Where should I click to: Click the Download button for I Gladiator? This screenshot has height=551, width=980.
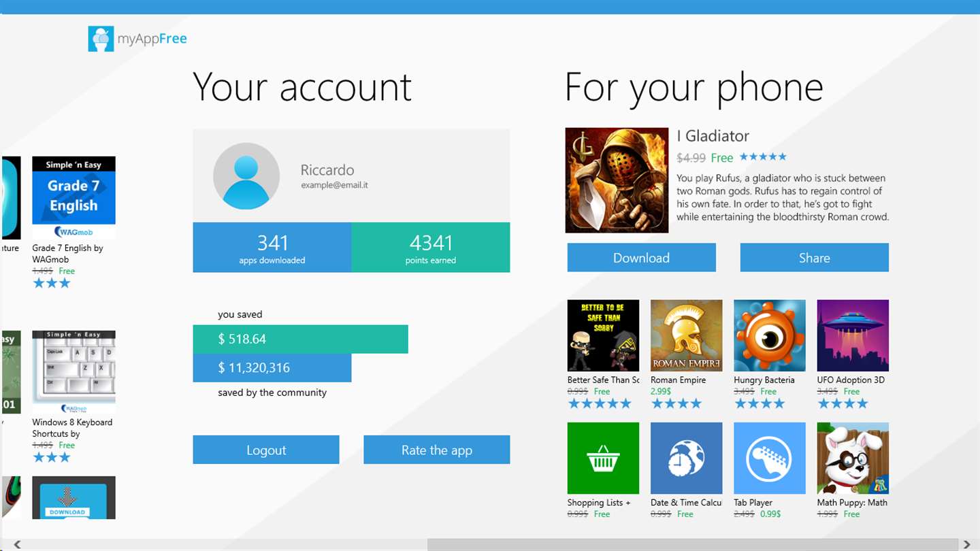tap(641, 258)
